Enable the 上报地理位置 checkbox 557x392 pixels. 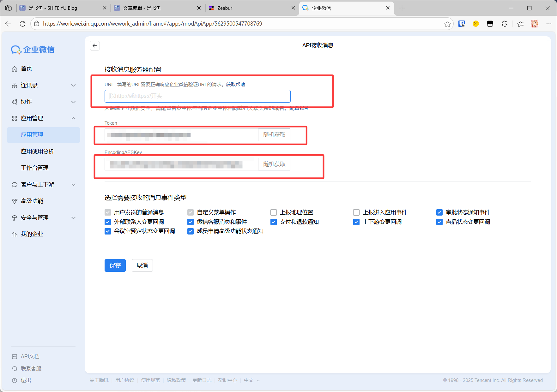274,212
